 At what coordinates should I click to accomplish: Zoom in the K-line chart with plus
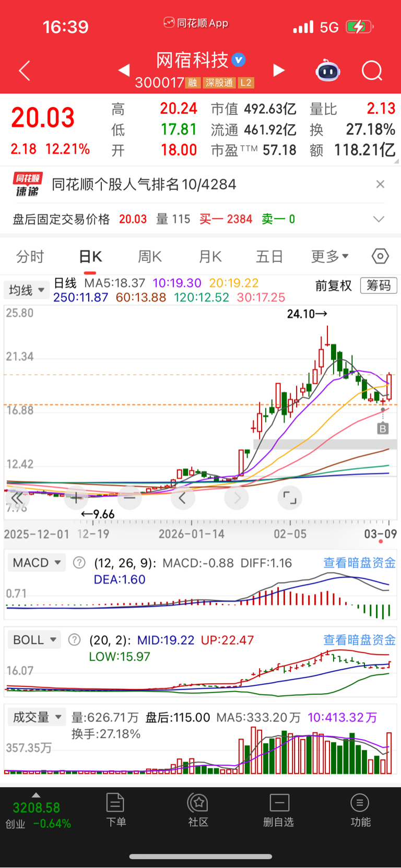[x=76, y=498]
